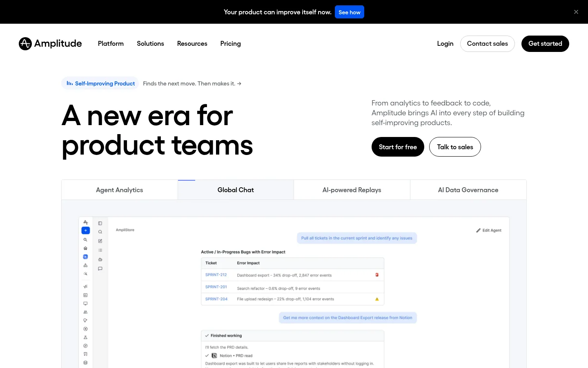
Task: Open ticket SPRINT-204
Action: point(216,299)
